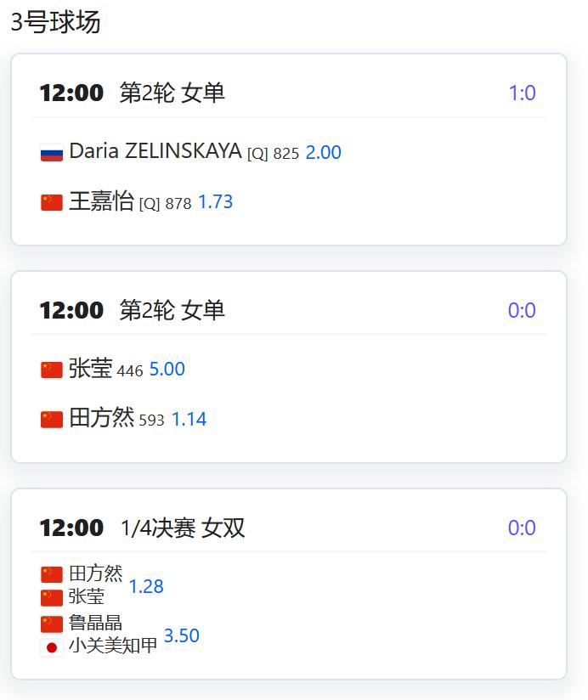Pick odds 3.50 for 鲁晶晶 pair
588x700 pixels.
click(181, 635)
